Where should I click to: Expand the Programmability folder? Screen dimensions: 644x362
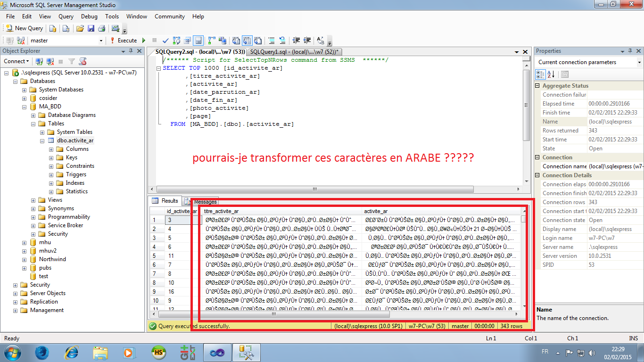click(x=33, y=217)
